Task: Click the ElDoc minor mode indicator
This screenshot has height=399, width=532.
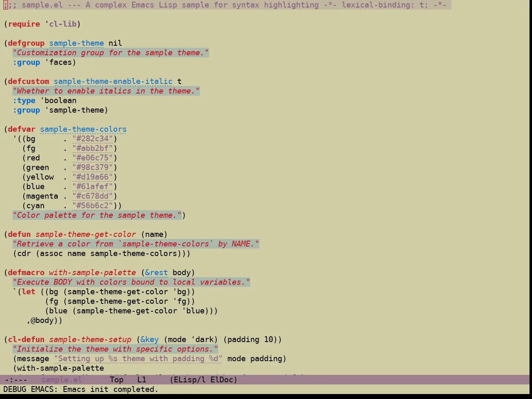Action: tap(222, 379)
